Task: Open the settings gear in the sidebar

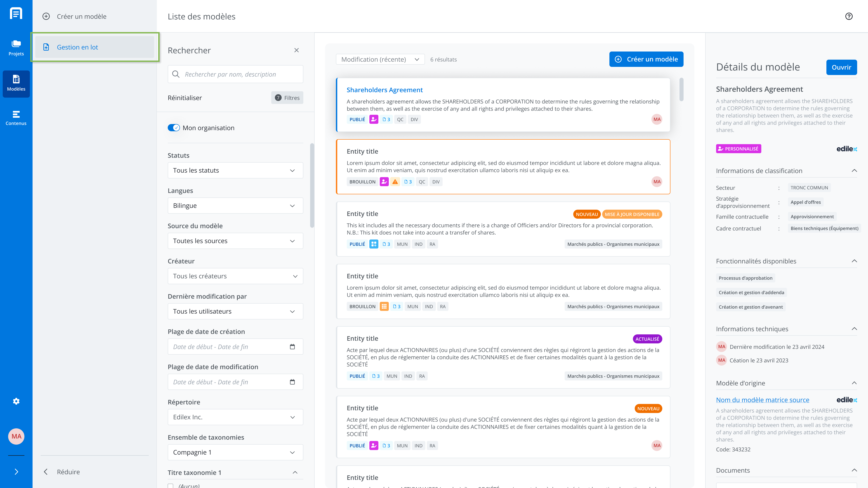Action: (16, 401)
